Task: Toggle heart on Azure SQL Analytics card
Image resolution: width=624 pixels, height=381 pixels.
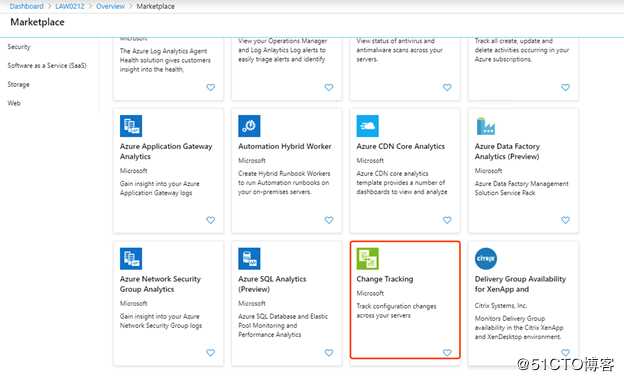Action: pyautogui.click(x=329, y=352)
